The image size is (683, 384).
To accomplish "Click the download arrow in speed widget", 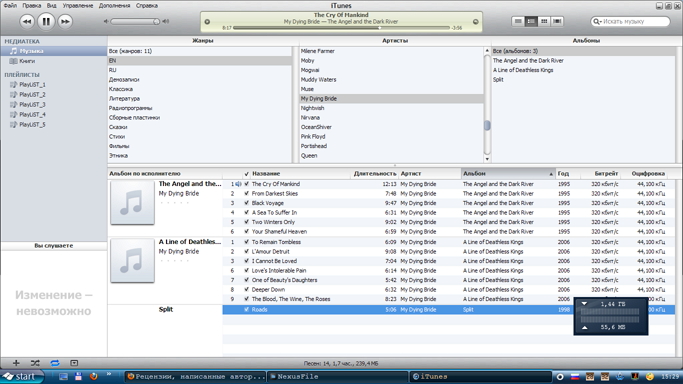I will pos(585,304).
